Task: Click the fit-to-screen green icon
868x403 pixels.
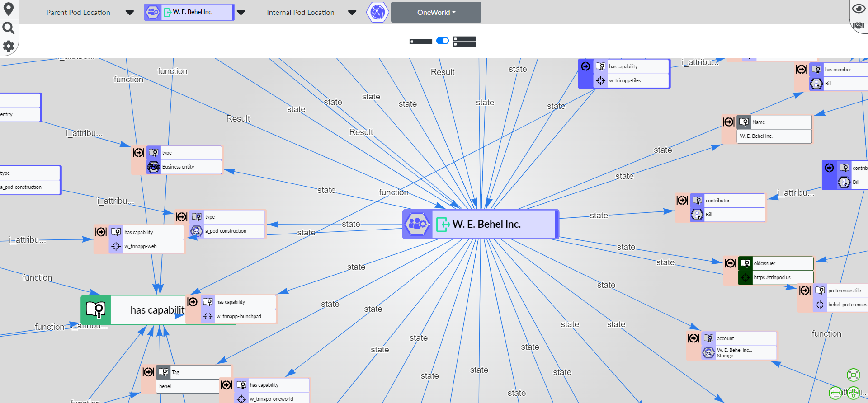Action: pyautogui.click(x=853, y=375)
